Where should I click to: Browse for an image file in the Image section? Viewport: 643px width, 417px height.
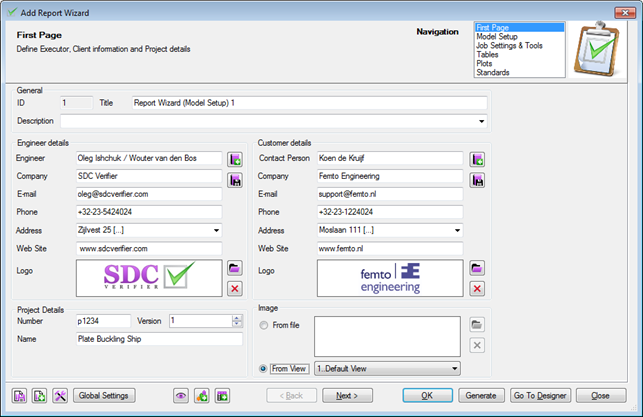(477, 325)
